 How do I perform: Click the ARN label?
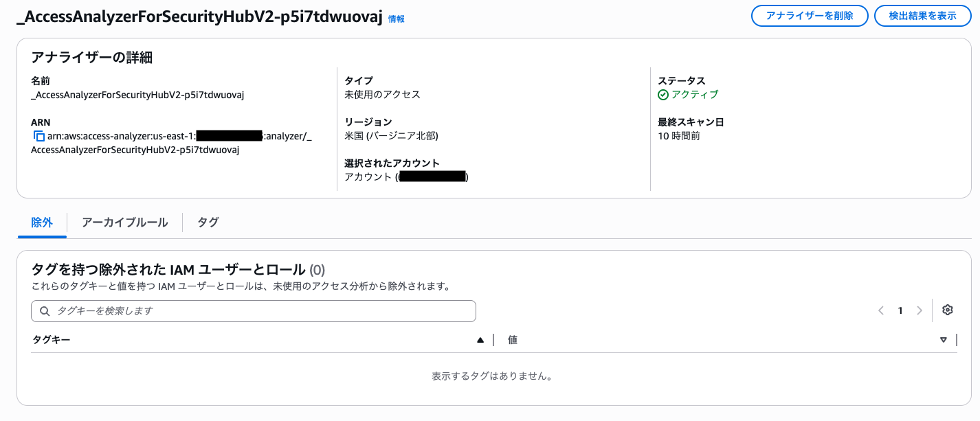click(x=41, y=122)
